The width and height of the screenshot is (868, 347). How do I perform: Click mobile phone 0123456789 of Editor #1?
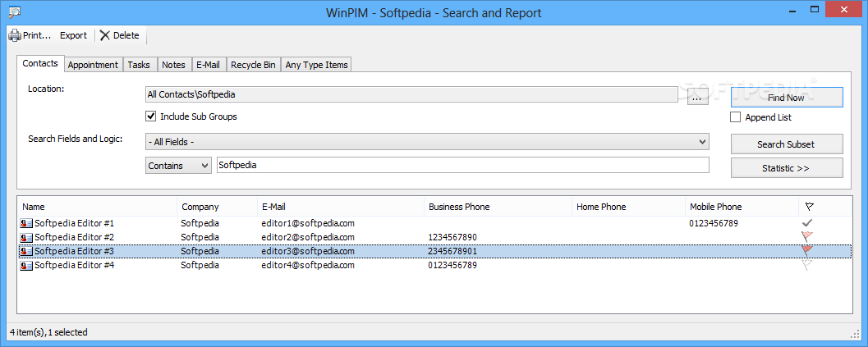tap(714, 224)
